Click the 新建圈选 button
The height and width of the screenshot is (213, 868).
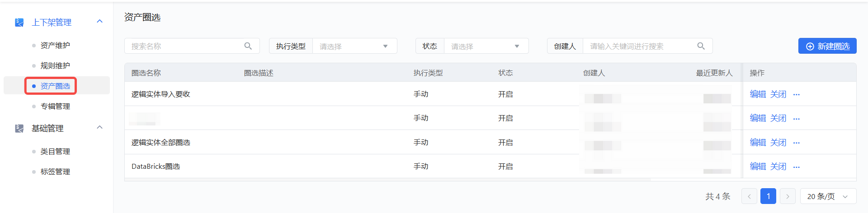click(x=827, y=46)
